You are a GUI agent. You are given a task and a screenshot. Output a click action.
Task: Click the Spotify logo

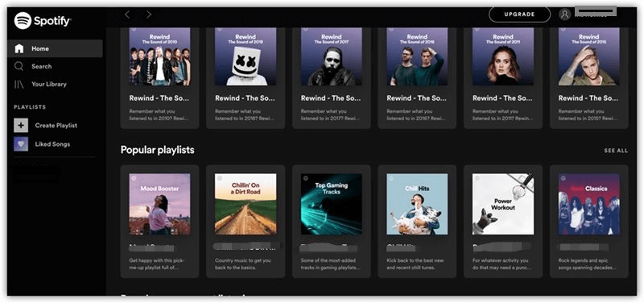click(x=43, y=21)
